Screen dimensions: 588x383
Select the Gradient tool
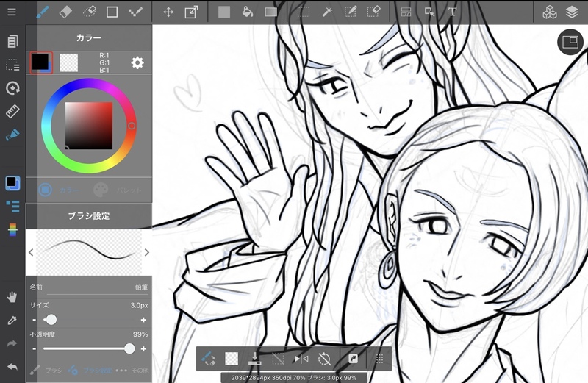pos(270,12)
